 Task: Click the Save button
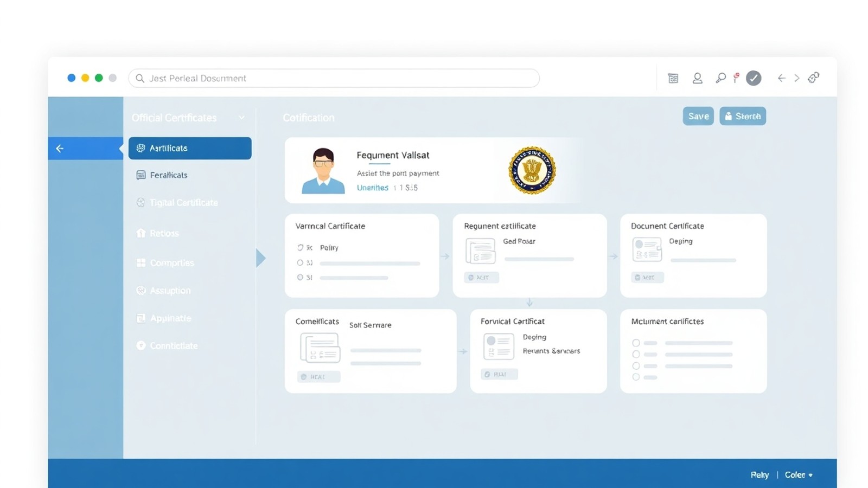pyautogui.click(x=698, y=116)
